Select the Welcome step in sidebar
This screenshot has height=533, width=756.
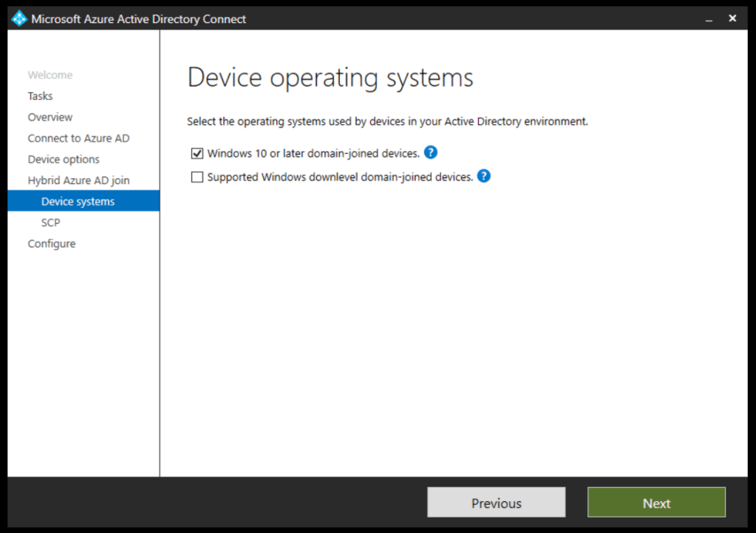coord(50,75)
